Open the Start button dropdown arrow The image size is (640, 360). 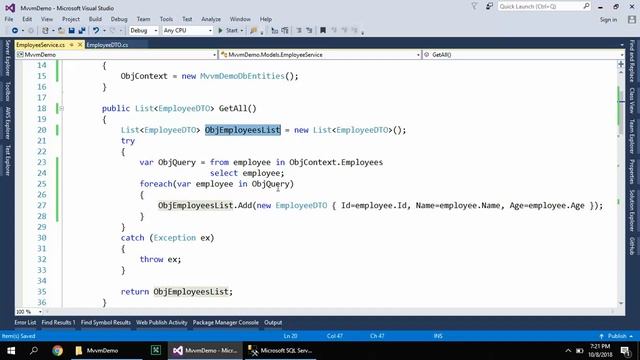(x=242, y=31)
